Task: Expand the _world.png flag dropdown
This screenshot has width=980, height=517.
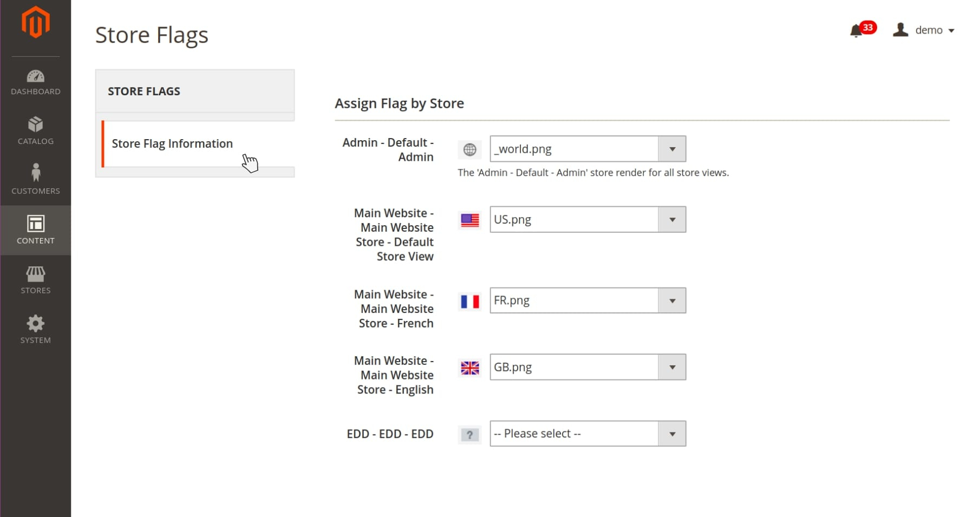Action: point(587,149)
